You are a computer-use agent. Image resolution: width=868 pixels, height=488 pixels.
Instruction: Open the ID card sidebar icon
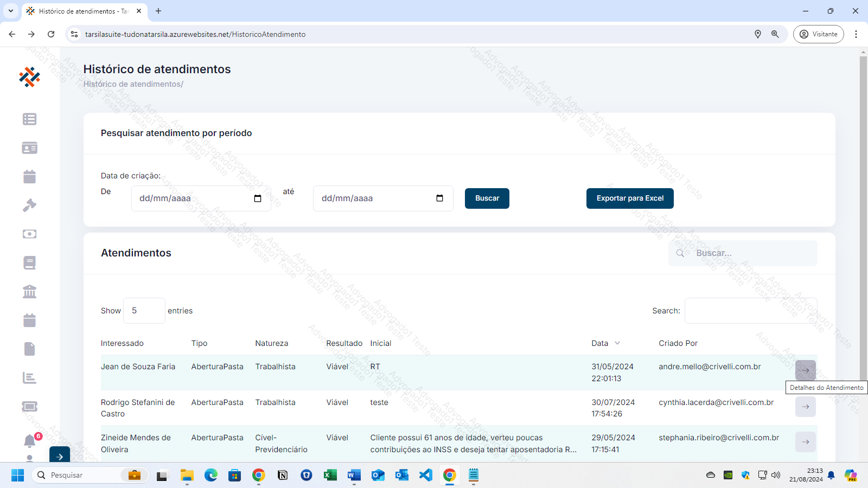tap(29, 148)
